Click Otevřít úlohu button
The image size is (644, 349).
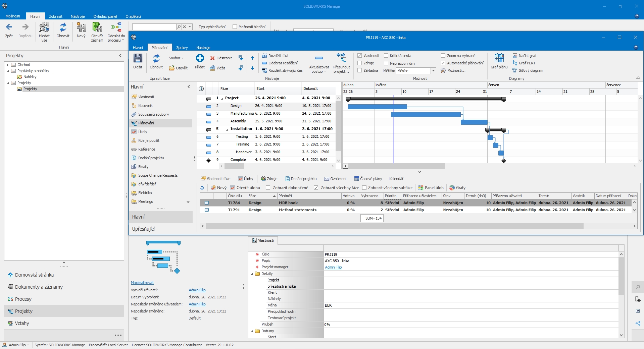click(x=245, y=188)
